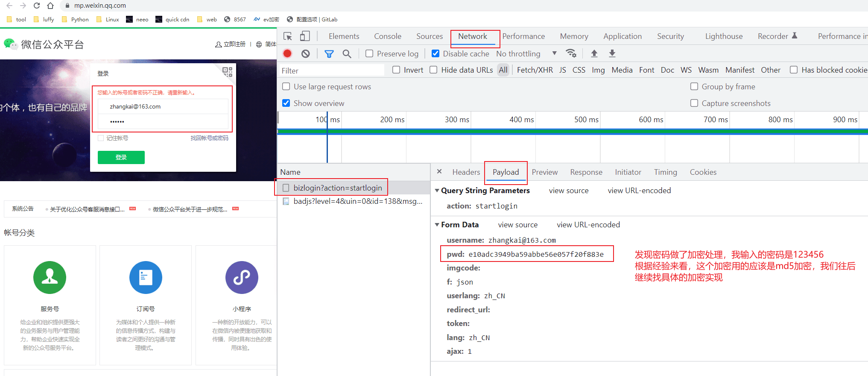
Task: Activate the inspect element picker icon
Action: (288, 36)
